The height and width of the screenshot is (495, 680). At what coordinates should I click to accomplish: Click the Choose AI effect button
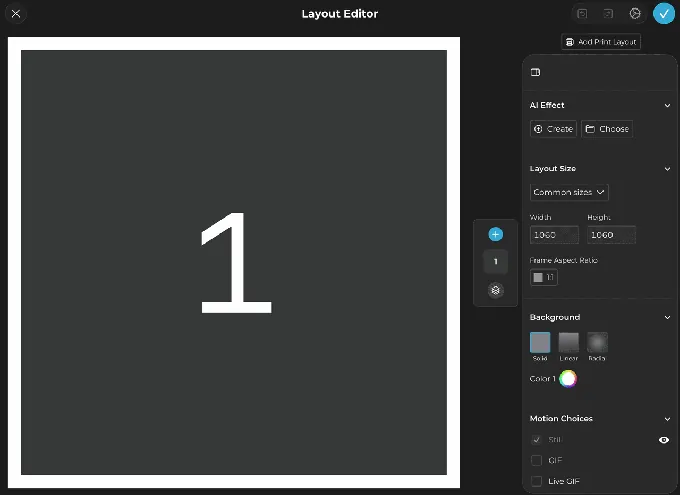click(x=607, y=129)
